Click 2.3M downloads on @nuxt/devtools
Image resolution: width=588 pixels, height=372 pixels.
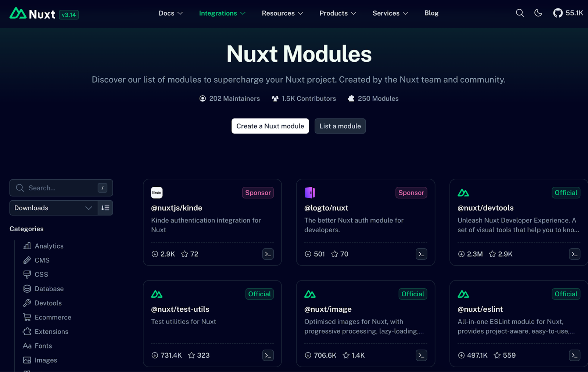(470, 254)
